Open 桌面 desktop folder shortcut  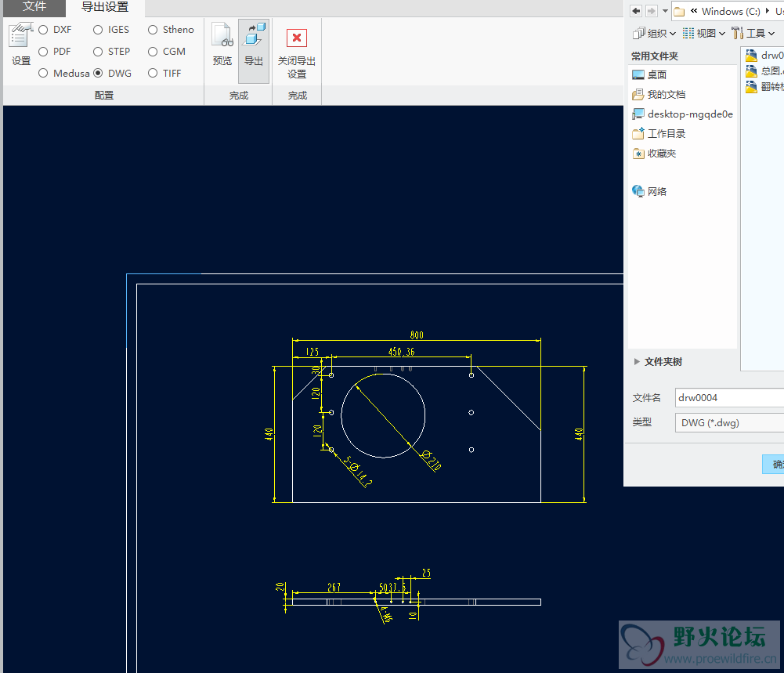pyautogui.click(x=656, y=75)
